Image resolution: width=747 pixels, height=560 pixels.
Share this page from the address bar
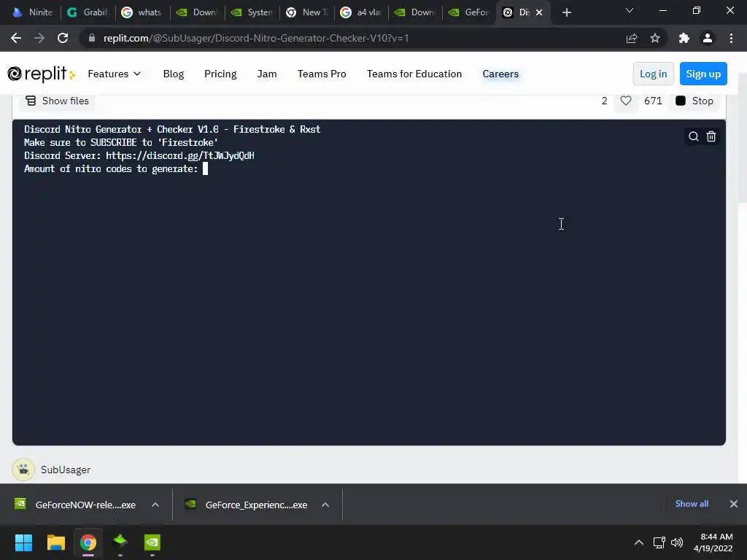pyautogui.click(x=632, y=38)
